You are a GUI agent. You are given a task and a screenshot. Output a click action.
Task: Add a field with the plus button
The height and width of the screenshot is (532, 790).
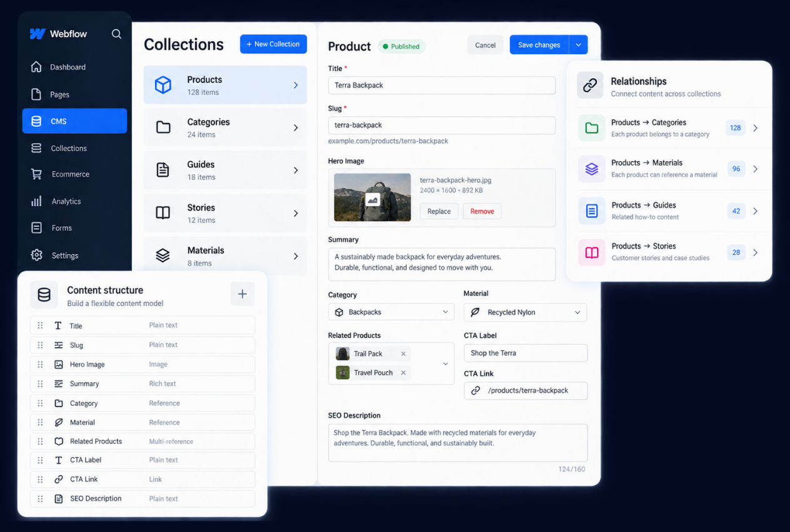[242, 294]
